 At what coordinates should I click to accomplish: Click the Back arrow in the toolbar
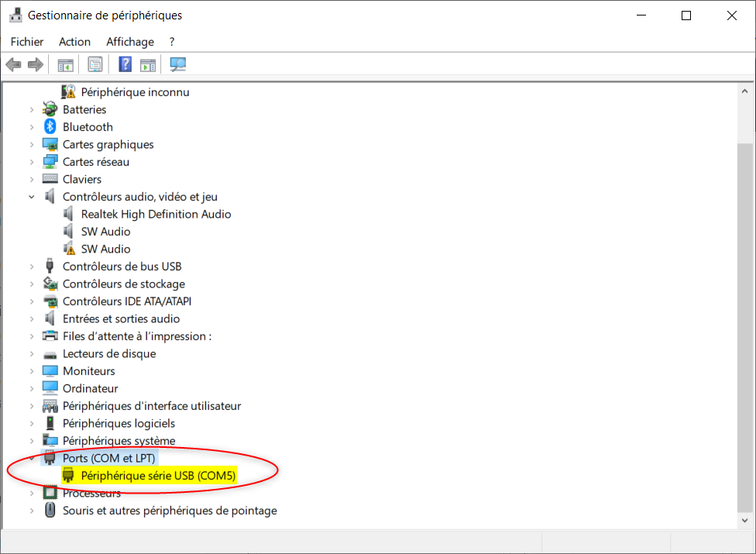(13, 65)
